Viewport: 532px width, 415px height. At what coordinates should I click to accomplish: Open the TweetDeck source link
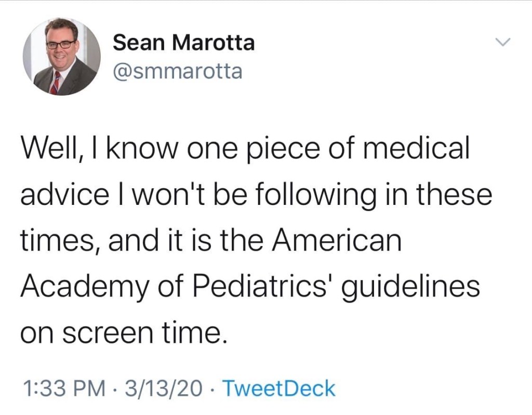[x=278, y=388]
